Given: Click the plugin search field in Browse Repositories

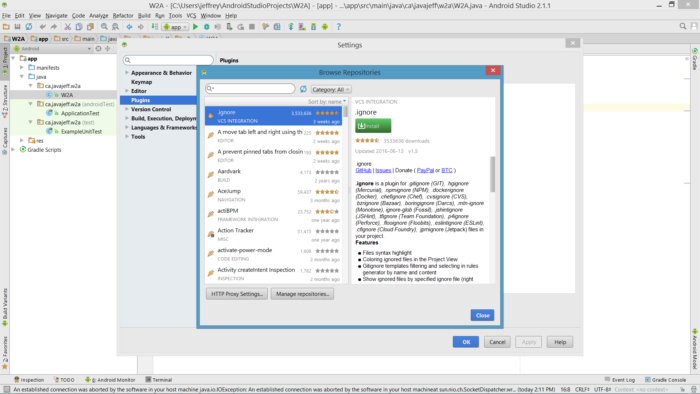Looking at the screenshot, I should coord(250,89).
